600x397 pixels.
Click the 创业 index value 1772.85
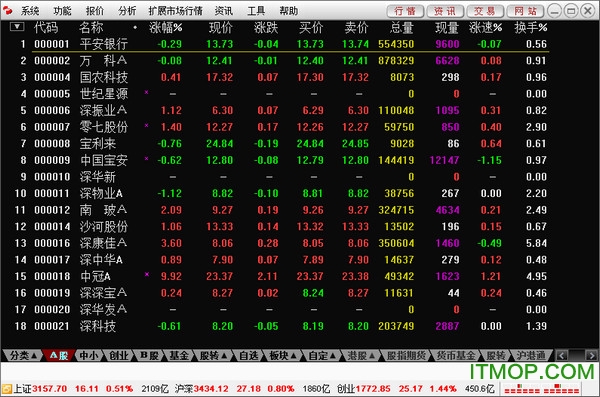(x=373, y=389)
